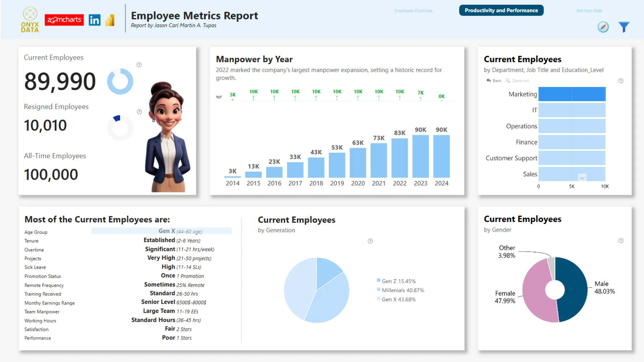Viewport: 644px width, 362px height.
Task: Click the Power BI logo icon
Action: (x=110, y=20)
